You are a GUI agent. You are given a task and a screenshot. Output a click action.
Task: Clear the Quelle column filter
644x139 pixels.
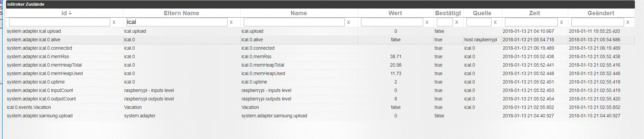495,22
